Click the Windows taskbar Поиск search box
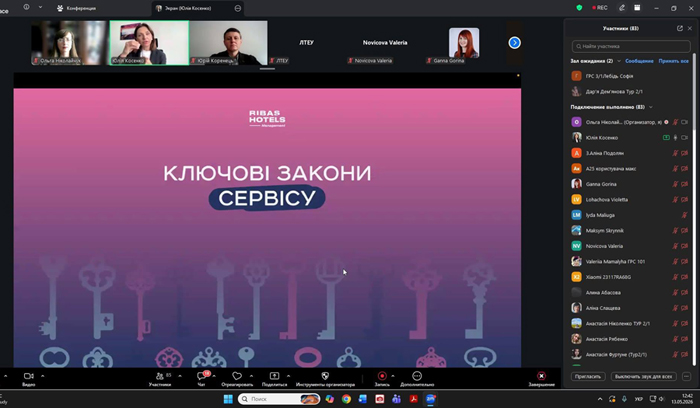 279,399
